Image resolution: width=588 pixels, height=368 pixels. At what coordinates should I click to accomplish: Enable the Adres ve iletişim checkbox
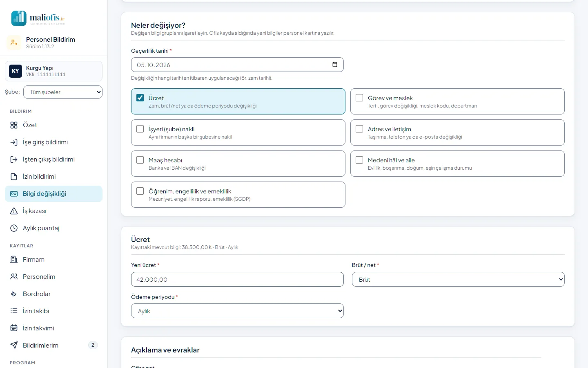point(359,129)
